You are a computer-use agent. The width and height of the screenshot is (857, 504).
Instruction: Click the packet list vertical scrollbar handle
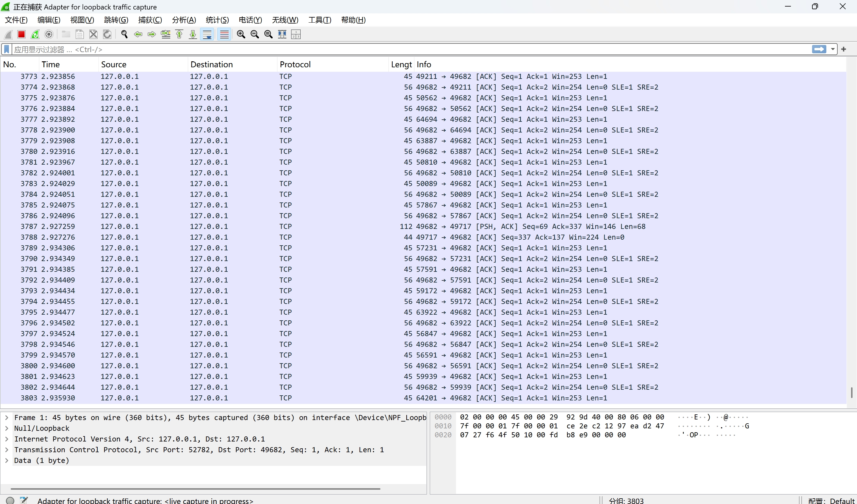click(851, 392)
